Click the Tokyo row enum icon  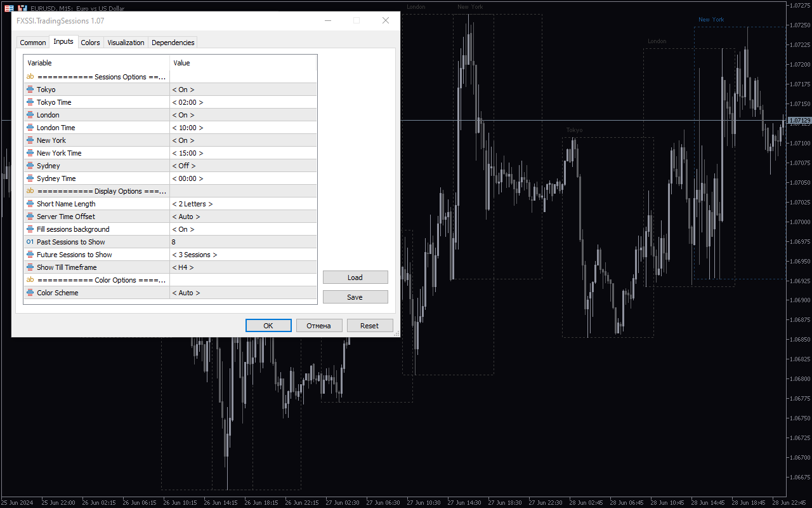[x=30, y=90]
